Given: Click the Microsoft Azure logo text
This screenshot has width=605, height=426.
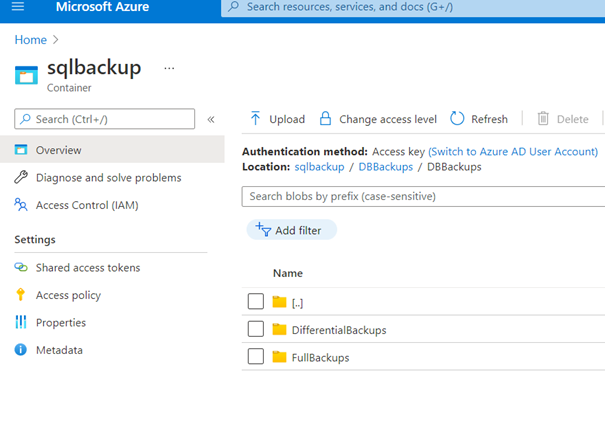Looking at the screenshot, I should pyautogui.click(x=102, y=7).
